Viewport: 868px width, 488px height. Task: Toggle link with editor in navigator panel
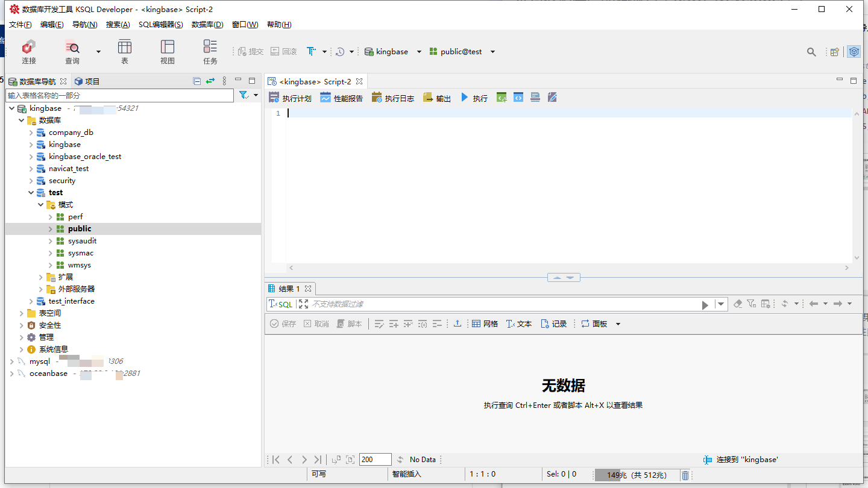210,81
